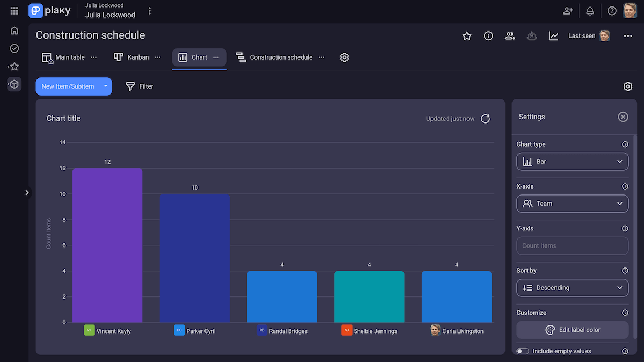Select the Spaces cube icon in sidebar
Viewport: 644px width, 362px height.
point(14,84)
